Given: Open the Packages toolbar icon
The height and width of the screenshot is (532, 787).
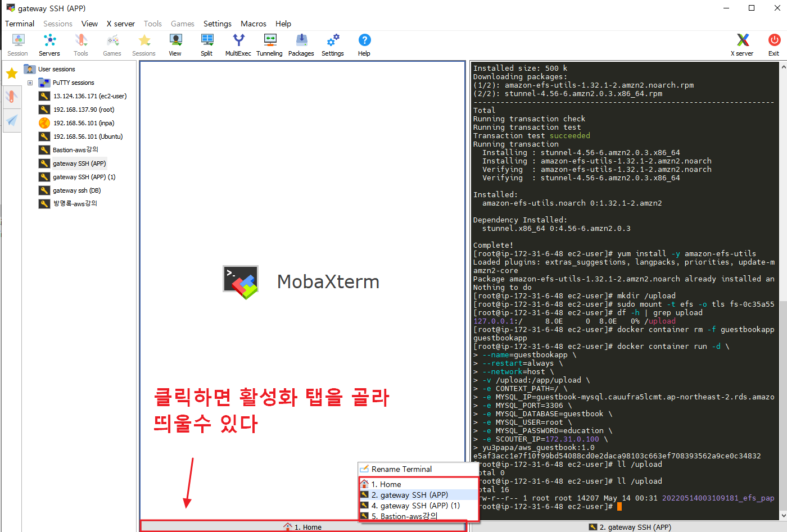Looking at the screenshot, I should (x=301, y=45).
